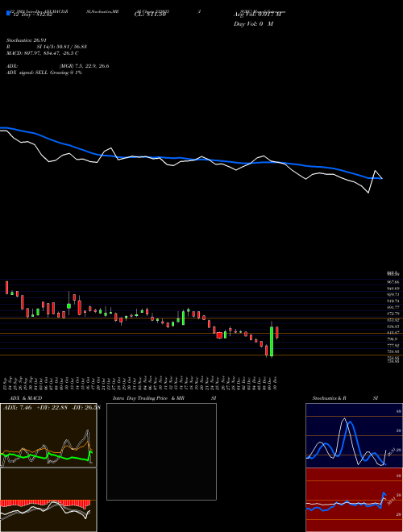Click 'ADX signal: SELL Growing @ 1%' text
The width and height of the screenshot is (403, 532).
click(44, 73)
